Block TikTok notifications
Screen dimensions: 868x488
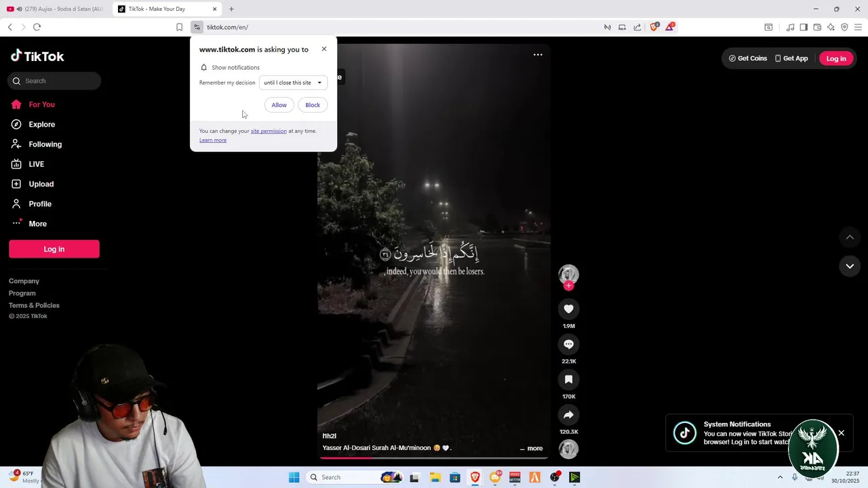(313, 105)
